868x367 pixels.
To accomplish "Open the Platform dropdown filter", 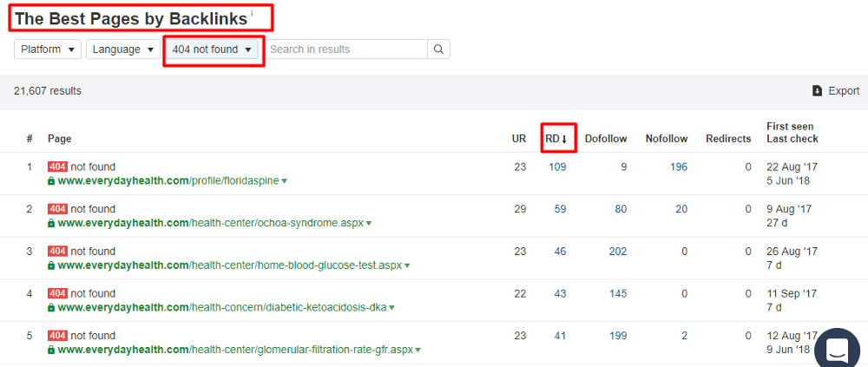I will (48, 49).
